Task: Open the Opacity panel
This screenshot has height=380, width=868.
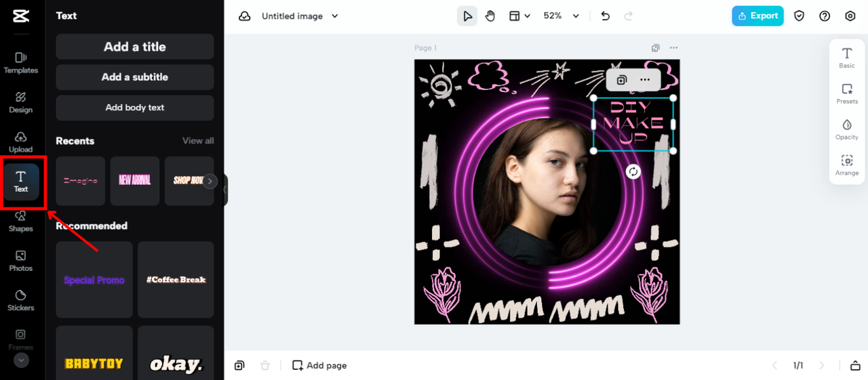Action: pyautogui.click(x=847, y=130)
